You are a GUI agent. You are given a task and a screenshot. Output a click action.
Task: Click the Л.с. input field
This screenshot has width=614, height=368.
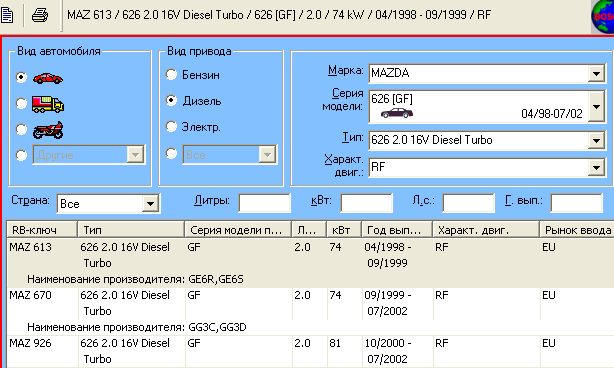[469, 203]
